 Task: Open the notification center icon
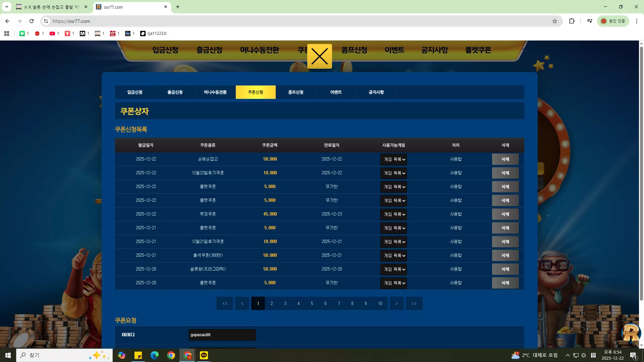[633, 355]
